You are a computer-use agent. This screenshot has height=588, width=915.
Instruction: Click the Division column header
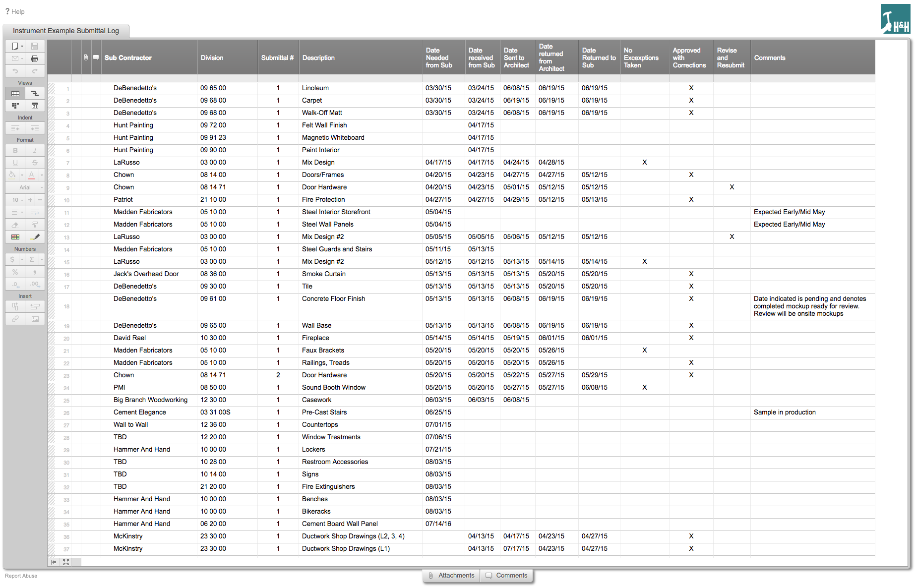pos(228,58)
